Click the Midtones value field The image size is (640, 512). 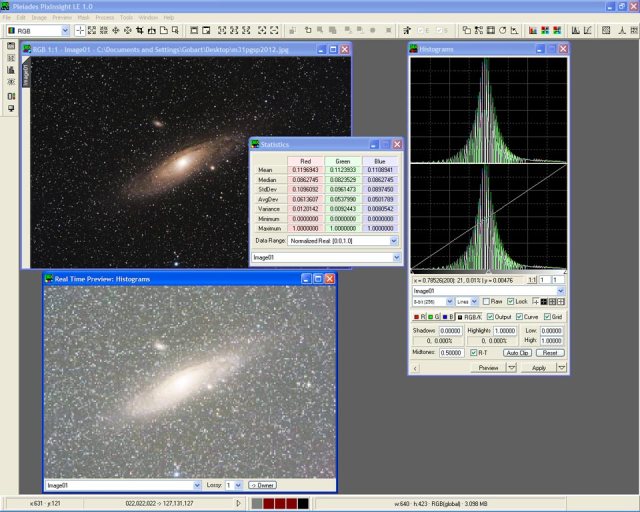click(452, 353)
